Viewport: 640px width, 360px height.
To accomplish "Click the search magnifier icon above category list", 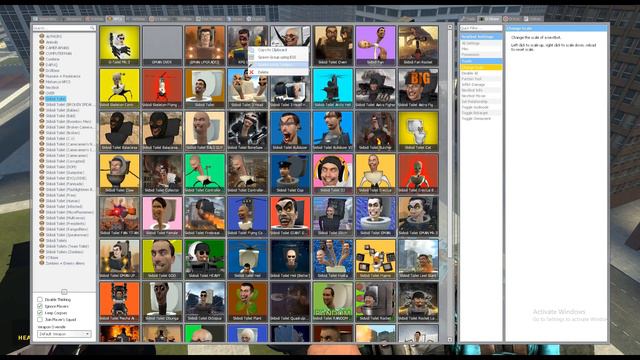I will pyautogui.click(x=93, y=28).
